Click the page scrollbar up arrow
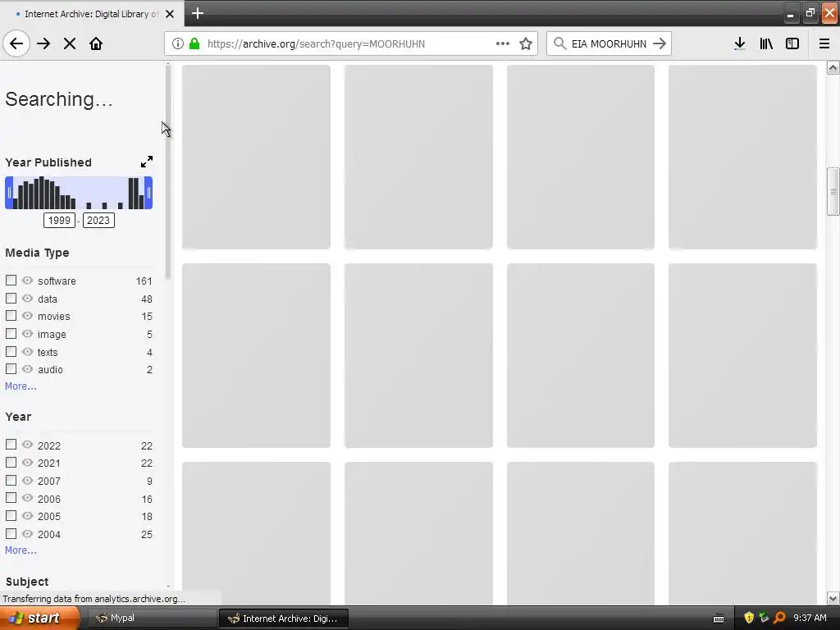 click(x=833, y=67)
